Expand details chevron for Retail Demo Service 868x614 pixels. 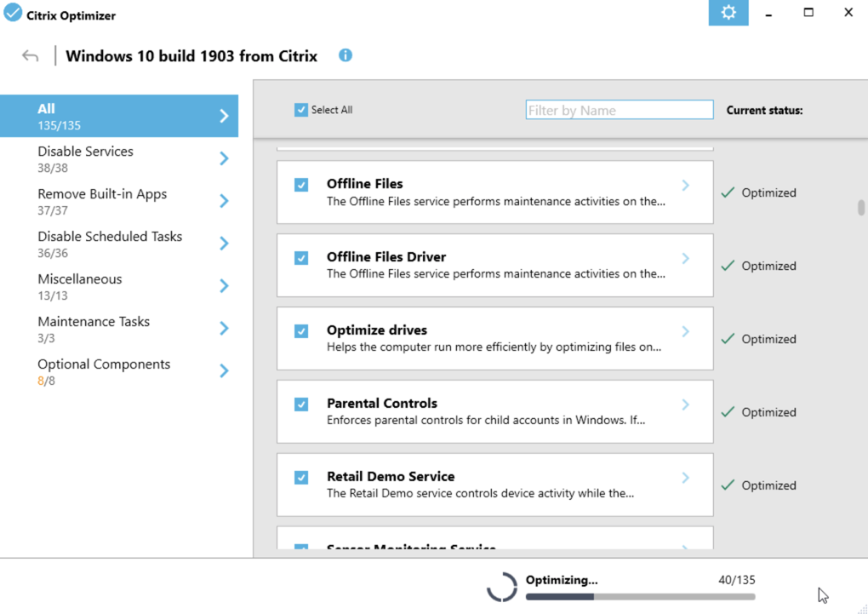685,478
